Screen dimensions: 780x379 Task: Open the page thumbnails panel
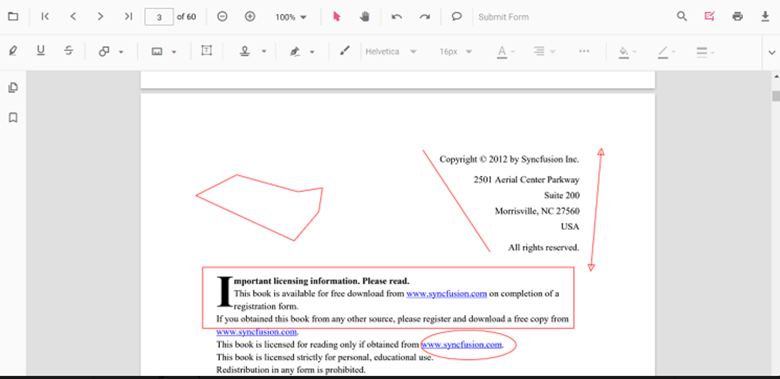pyautogui.click(x=13, y=88)
